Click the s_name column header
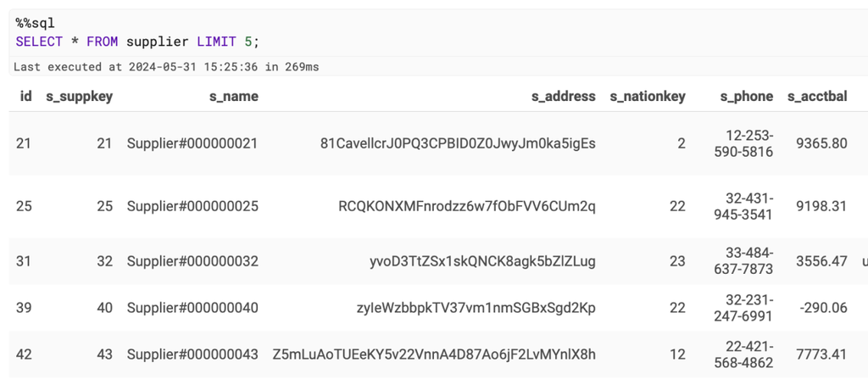 coord(234,97)
